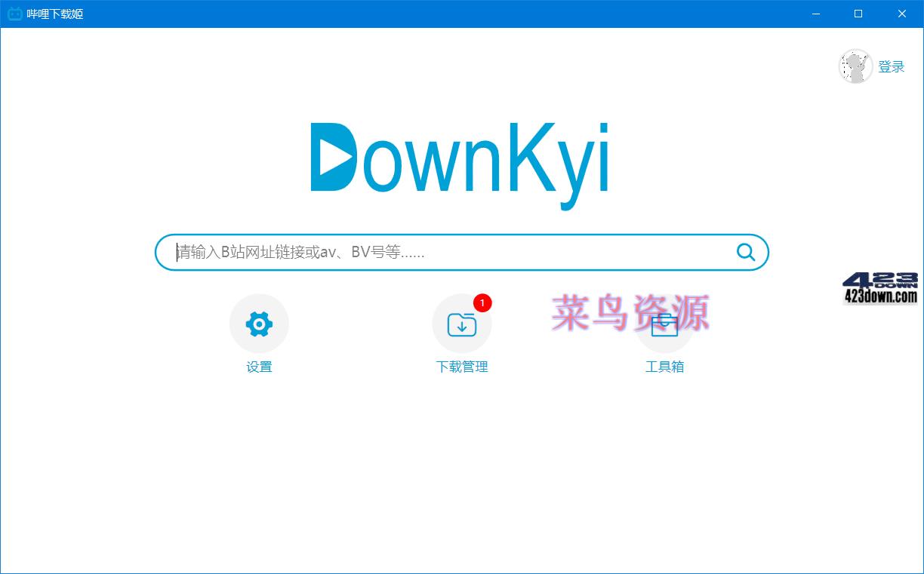Click the 登录 login link
Viewport: 924px width, 574px height.
coord(892,66)
